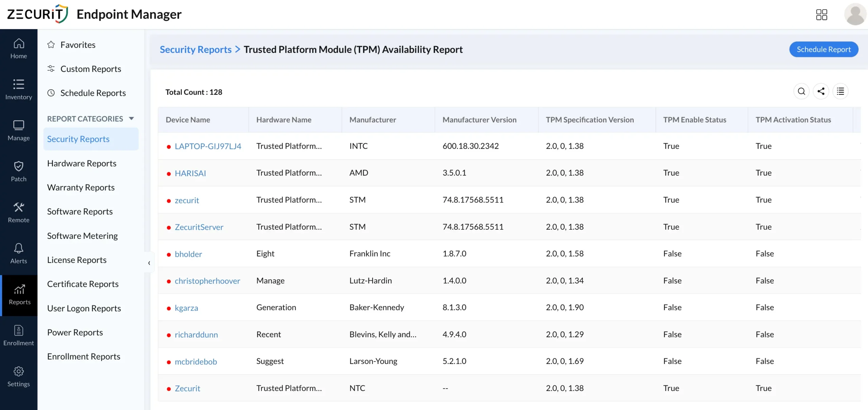
Task: Open Software Reports category
Action: pos(80,211)
